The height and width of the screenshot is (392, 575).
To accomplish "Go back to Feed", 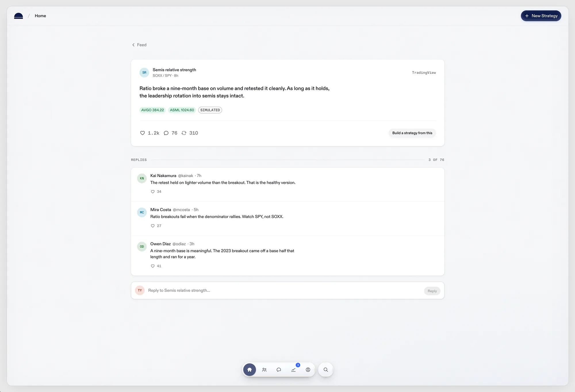I will click(139, 45).
